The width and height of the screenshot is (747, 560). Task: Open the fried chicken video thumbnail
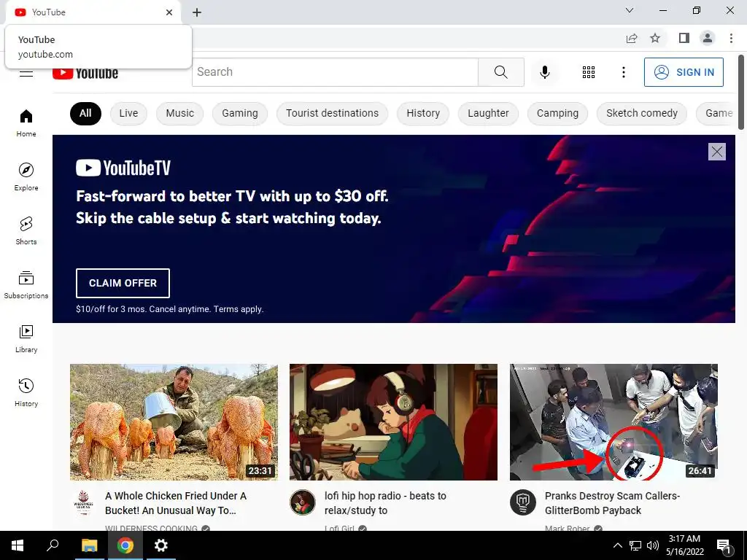tap(174, 422)
